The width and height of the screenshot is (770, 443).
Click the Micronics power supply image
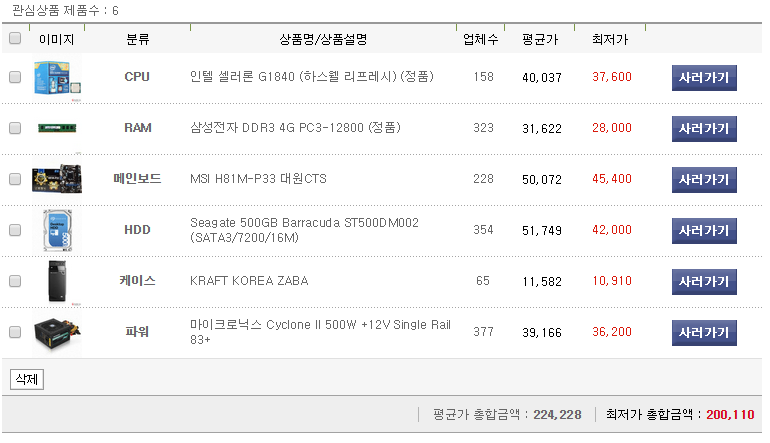tap(57, 332)
